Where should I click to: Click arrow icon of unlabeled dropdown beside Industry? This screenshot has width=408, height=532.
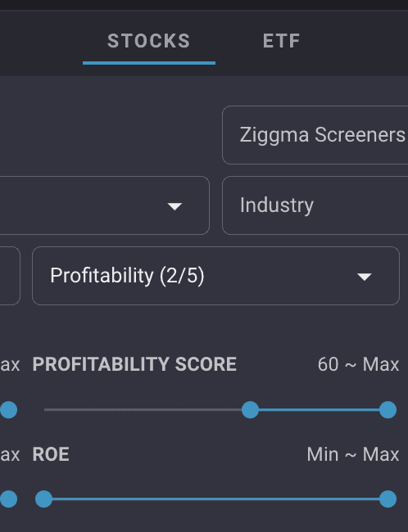pyautogui.click(x=175, y=206)
